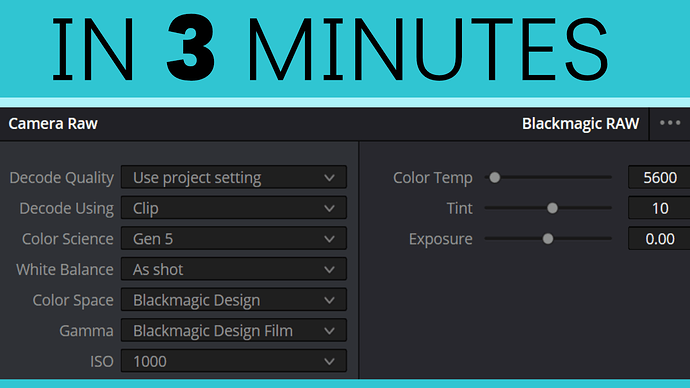Click the Exposure slider handle
The image size is (690, 388).
pyautogui.click(x=548, y=239)
